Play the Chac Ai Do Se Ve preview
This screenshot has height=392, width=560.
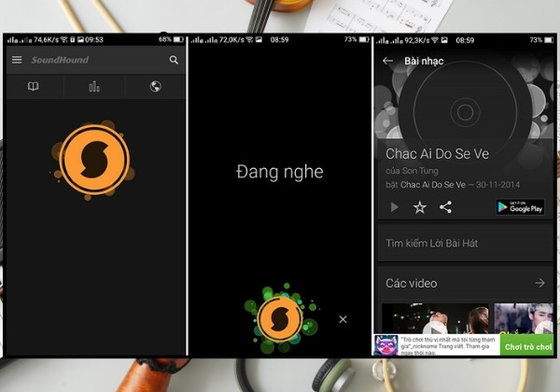point(394,207)
